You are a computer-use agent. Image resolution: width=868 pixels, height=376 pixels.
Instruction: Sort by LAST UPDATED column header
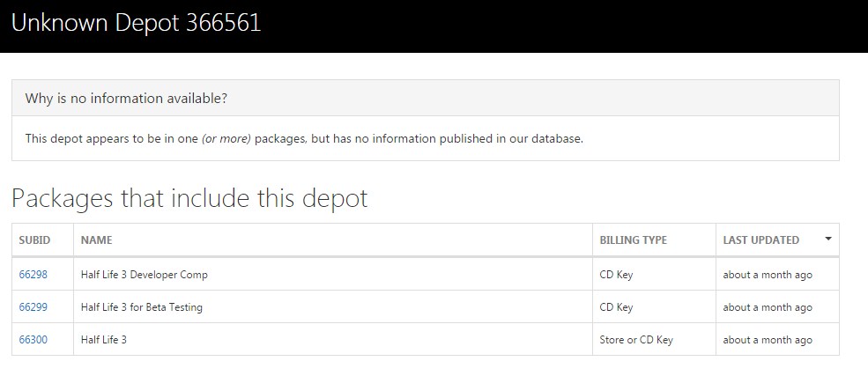[x=760, y=240]
